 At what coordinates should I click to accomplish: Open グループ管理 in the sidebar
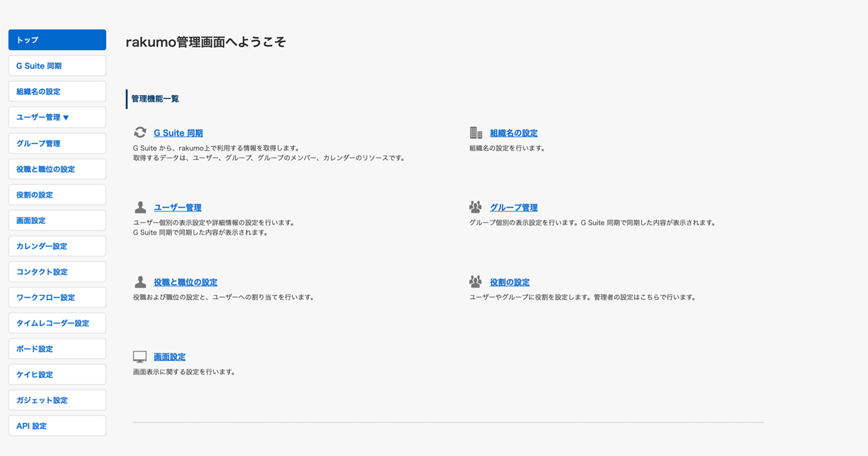pyautogui.click(x=57, y=143)
